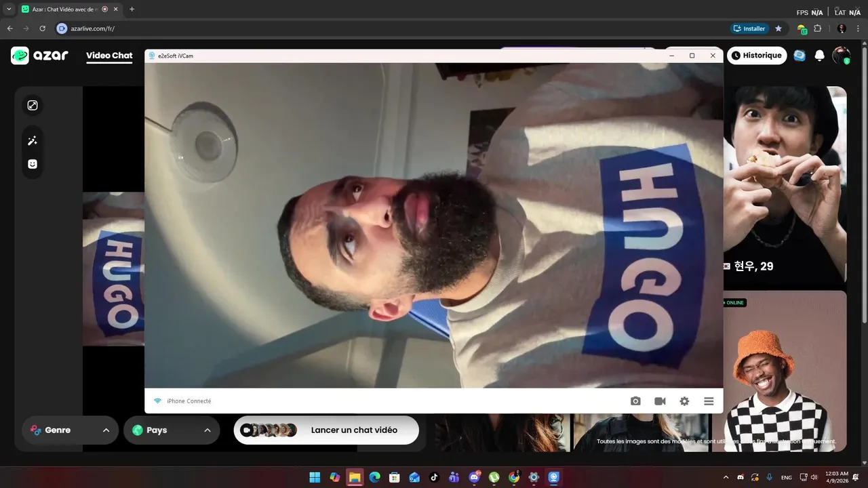
Task: Open iVCam settings gear
Action: [684, 401]
